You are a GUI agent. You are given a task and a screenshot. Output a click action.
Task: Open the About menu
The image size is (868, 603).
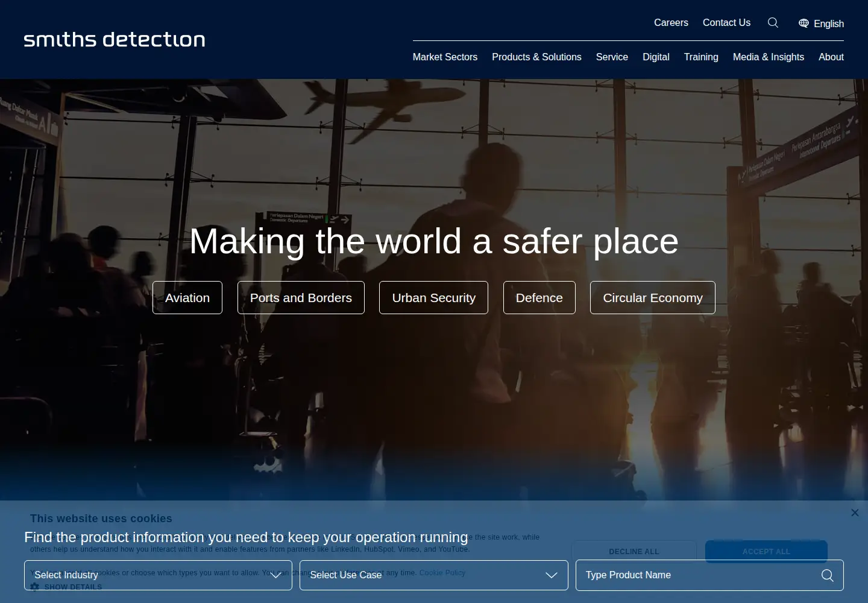[831, 57]
